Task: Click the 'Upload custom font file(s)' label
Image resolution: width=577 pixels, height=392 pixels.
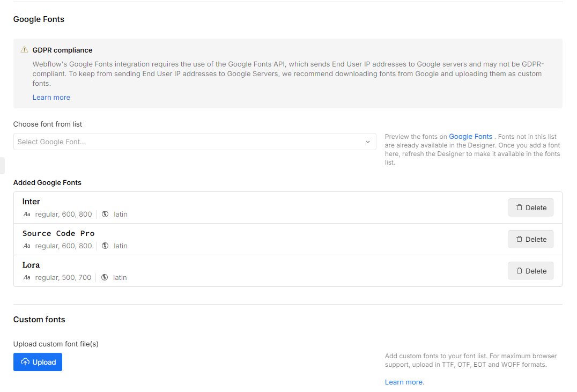Action: click(x=56, y=344)
